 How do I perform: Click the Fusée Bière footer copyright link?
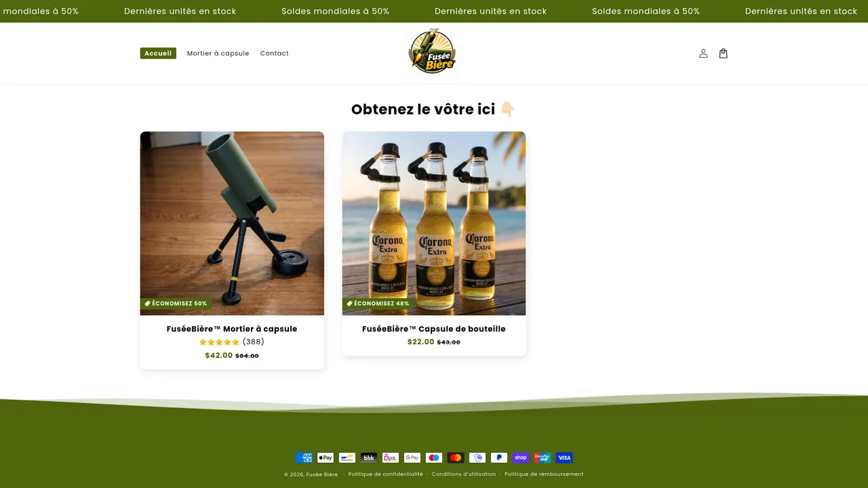(322, 474)
